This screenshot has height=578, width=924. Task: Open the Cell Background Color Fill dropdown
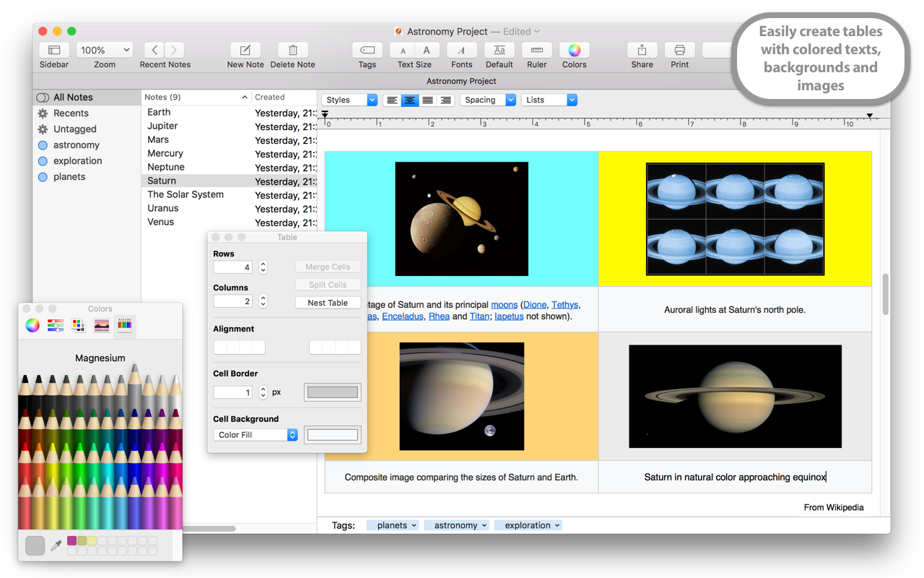pos(255,434)
